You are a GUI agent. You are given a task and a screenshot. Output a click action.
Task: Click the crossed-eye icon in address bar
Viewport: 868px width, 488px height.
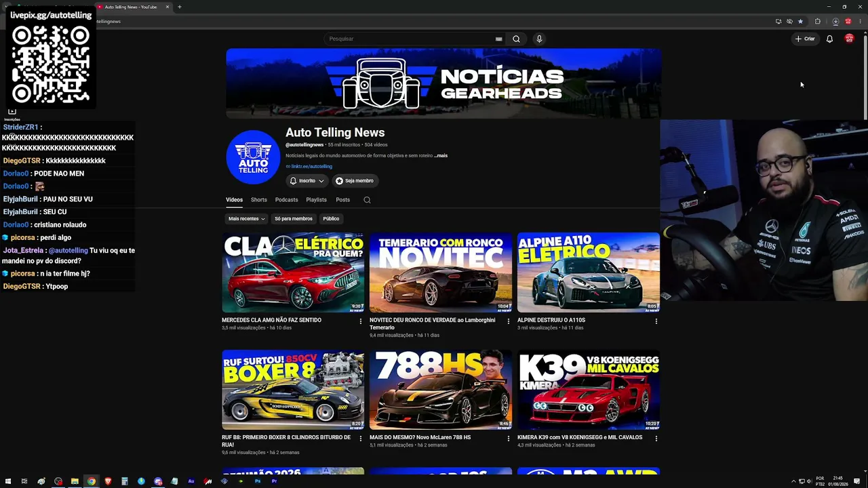(789, 21)
